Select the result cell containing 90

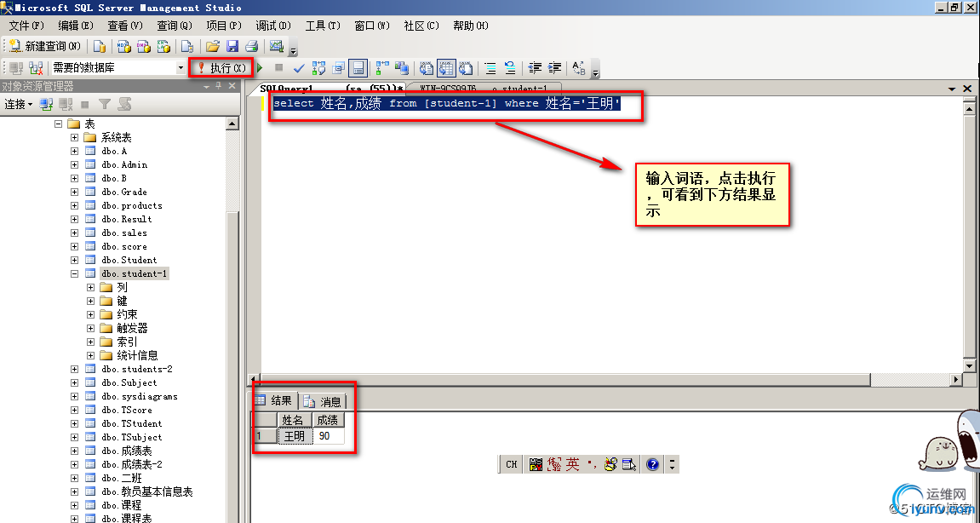[x=329, y=436]
